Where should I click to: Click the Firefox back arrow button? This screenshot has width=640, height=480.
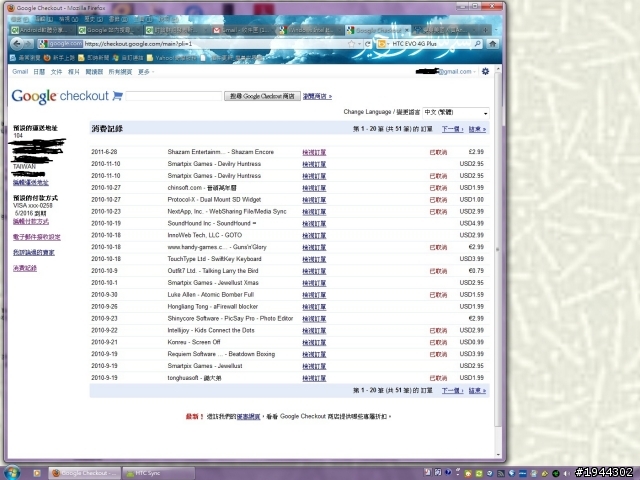tap(17, 43)
